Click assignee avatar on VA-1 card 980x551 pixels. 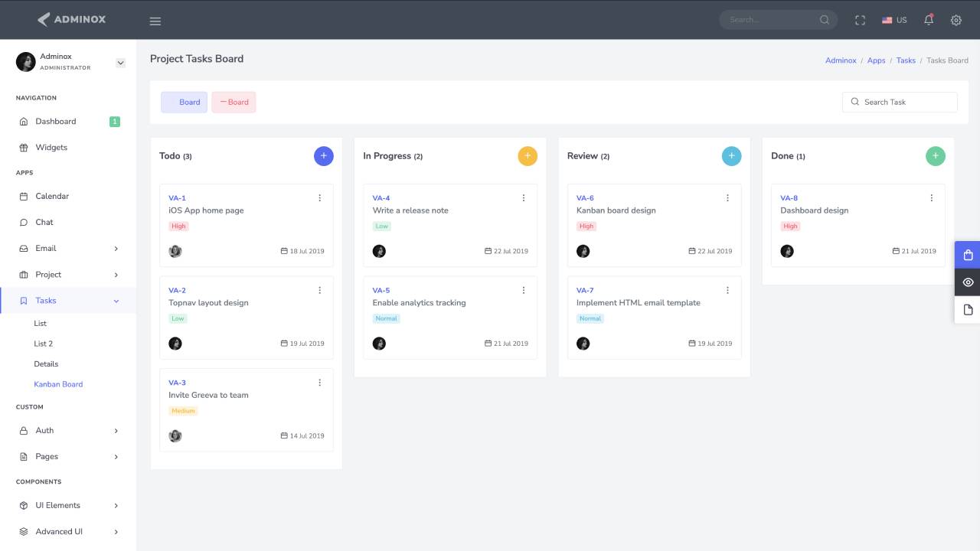click(175, 251)
